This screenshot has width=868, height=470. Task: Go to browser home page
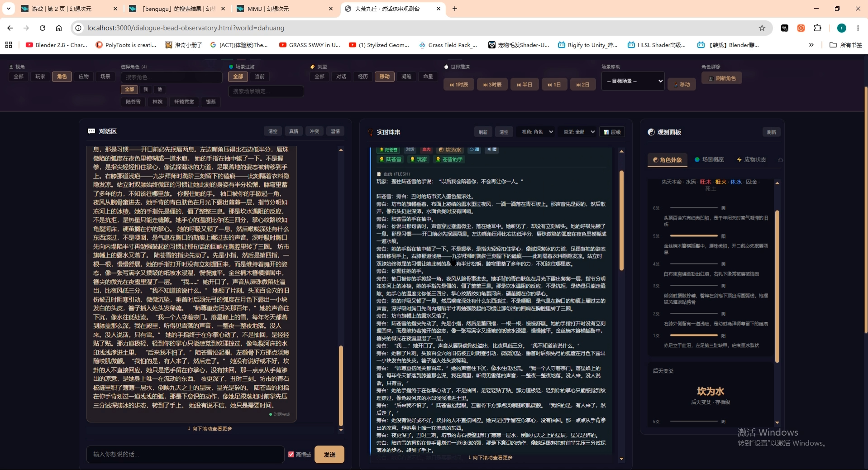coord(59,28)
